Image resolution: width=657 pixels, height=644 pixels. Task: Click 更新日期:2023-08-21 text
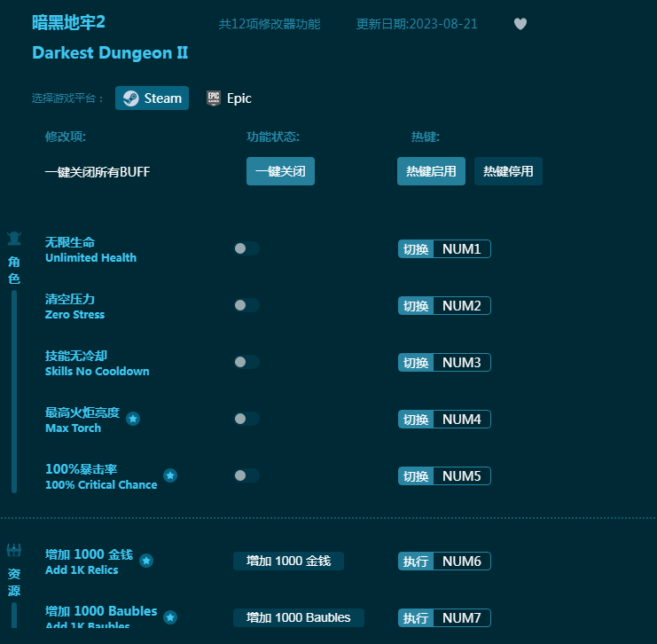coord(417,24)
